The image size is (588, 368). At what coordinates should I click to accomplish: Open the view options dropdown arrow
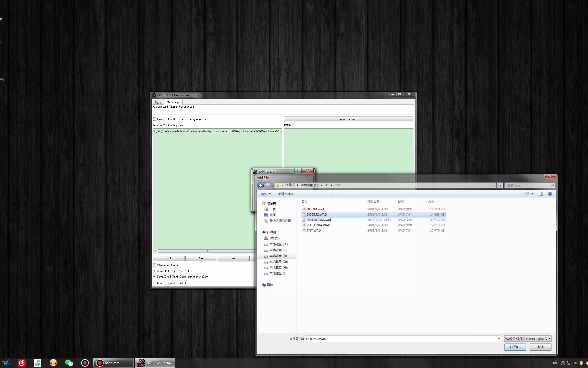click(533, 194)
